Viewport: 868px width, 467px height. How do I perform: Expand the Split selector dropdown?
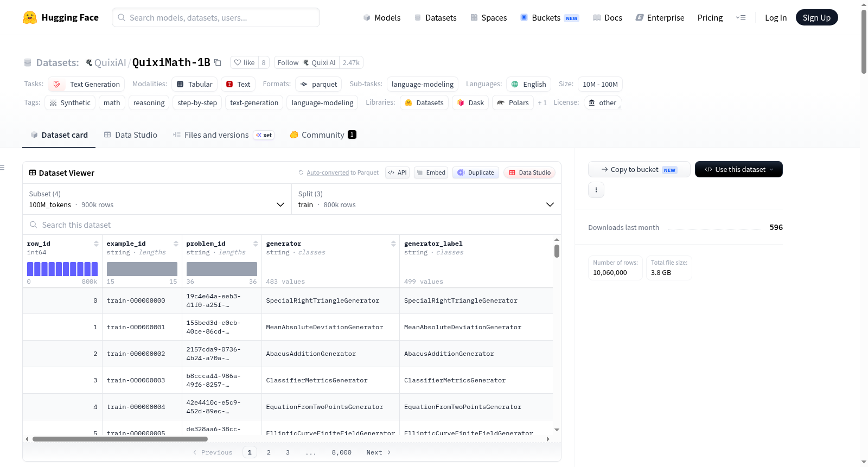426,199
